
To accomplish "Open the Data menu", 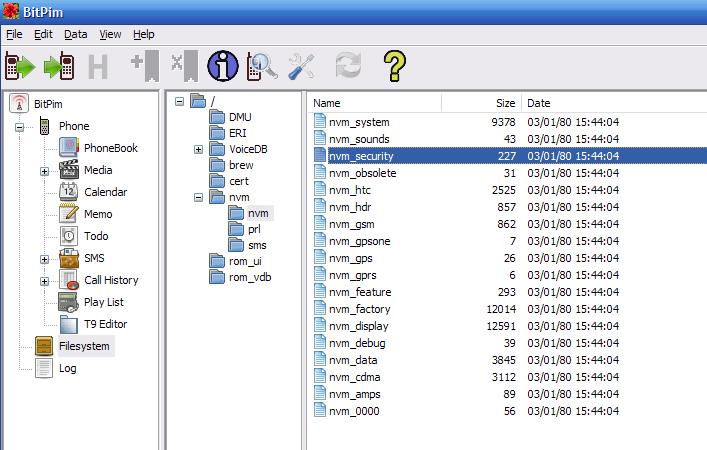I will tap(76, 34).
